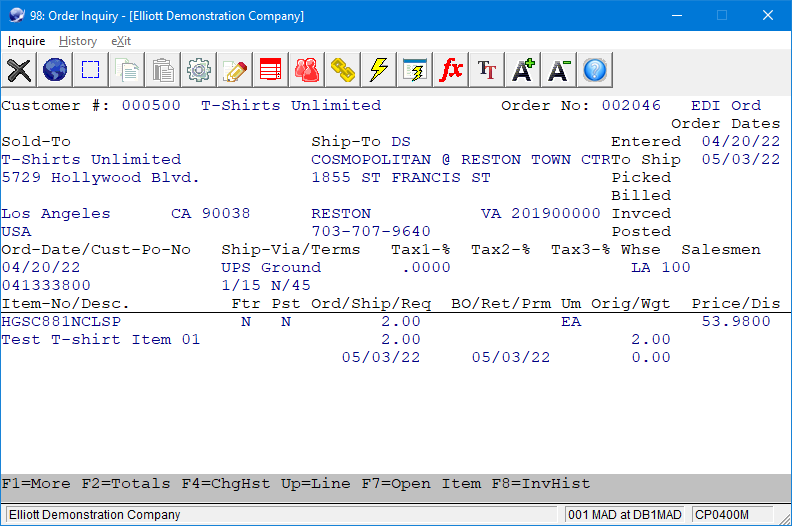
Task: Click the Entered date 04/20/22
Action: 741,141
